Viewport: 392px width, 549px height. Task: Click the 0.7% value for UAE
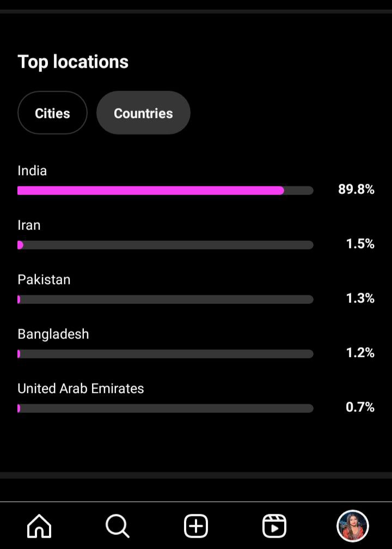coord(360,407)
